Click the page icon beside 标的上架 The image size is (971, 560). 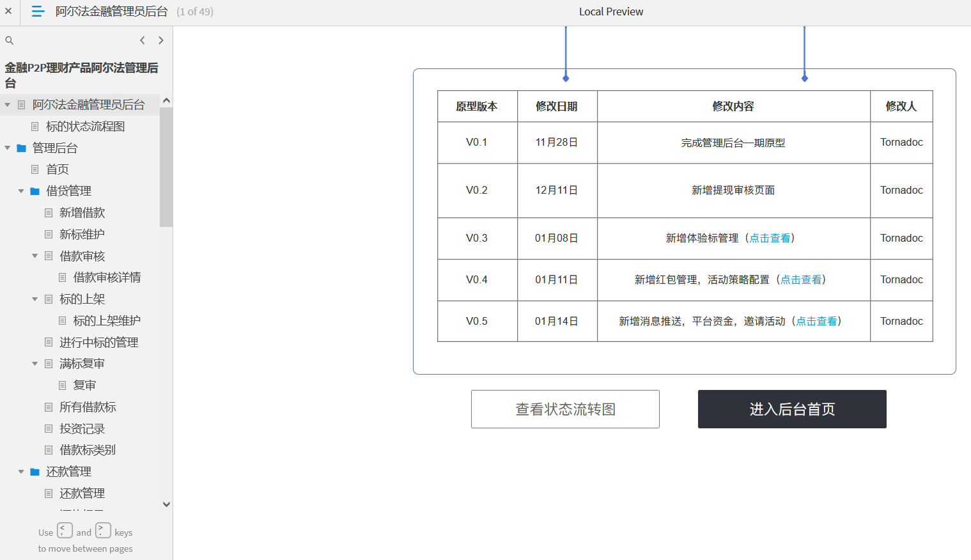tap(49, 299)
